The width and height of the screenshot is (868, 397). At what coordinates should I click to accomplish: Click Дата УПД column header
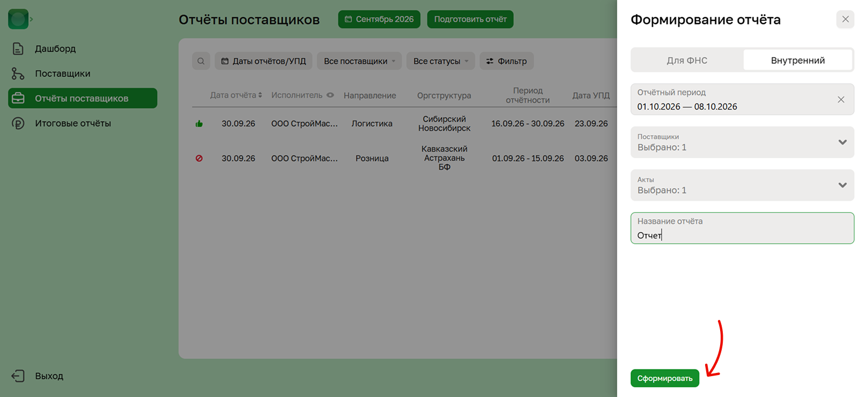(x=591, y=95)
